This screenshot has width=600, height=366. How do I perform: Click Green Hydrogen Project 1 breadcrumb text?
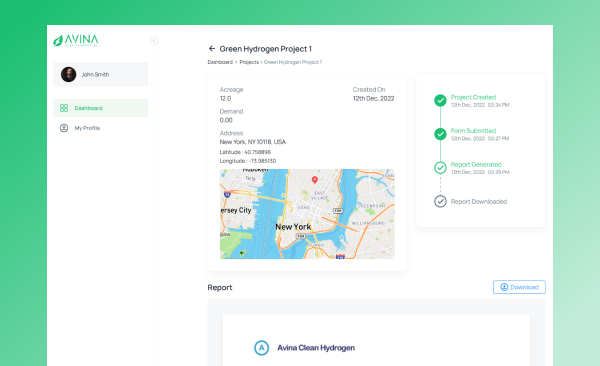[x=293, y=62]
